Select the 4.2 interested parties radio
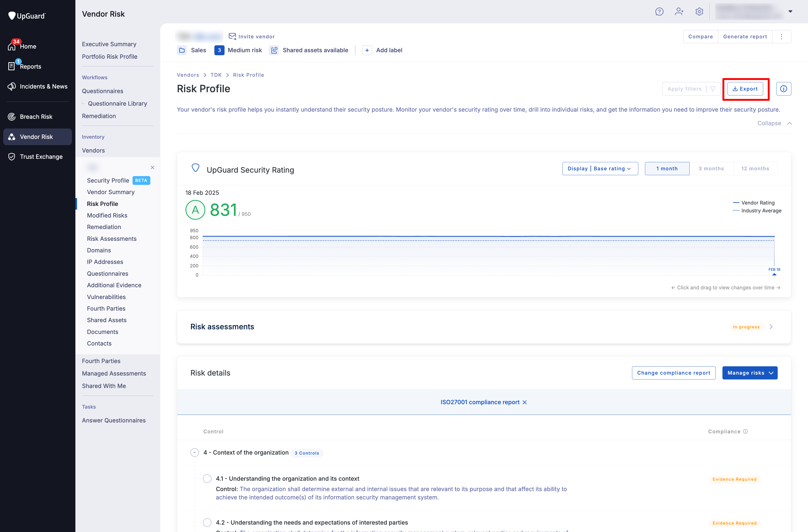 coord(207,523)
